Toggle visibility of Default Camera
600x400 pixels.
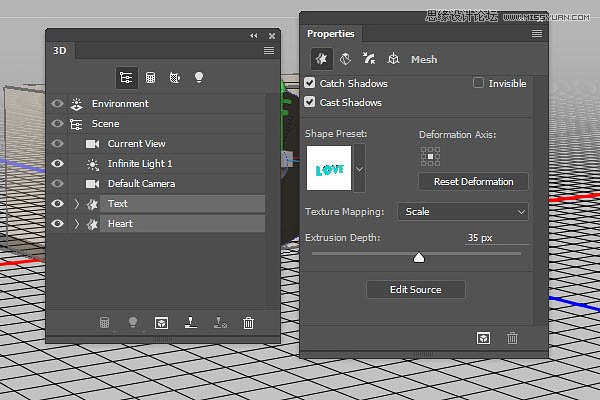coord(57,183)
